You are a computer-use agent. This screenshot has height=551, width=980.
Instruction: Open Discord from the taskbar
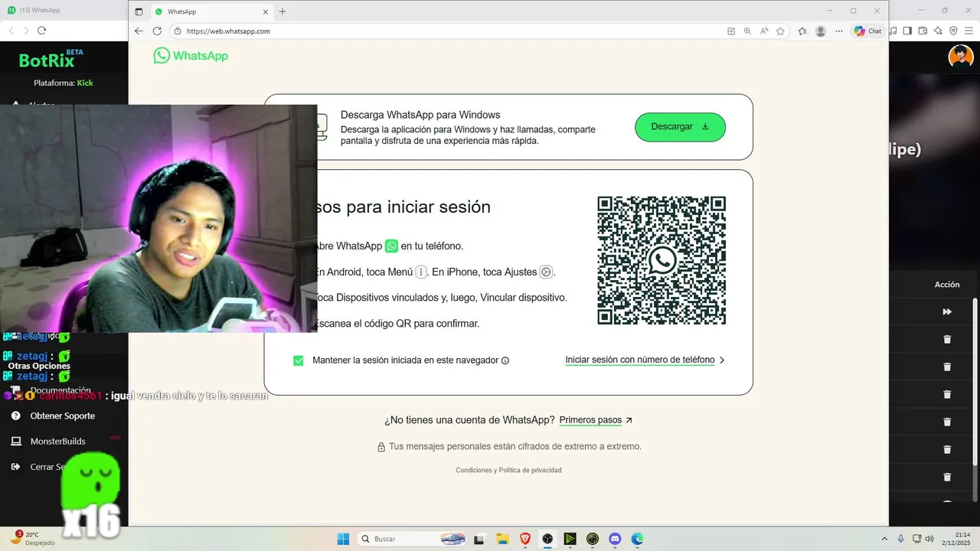coord(615,539)
